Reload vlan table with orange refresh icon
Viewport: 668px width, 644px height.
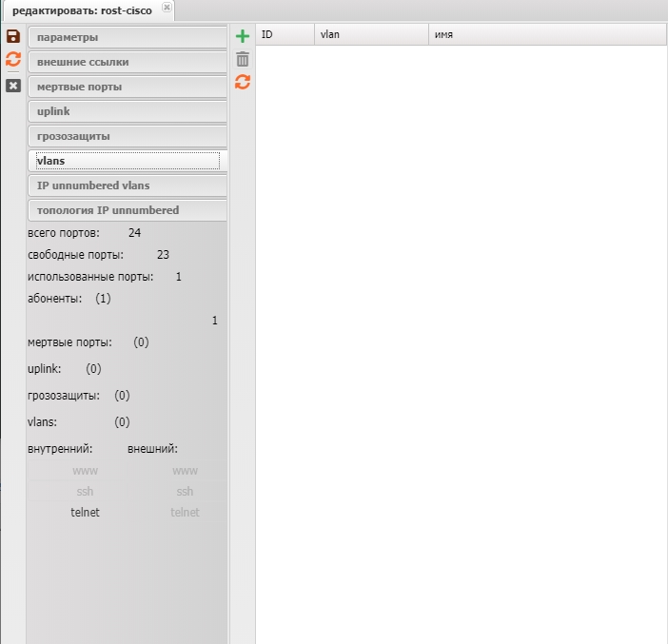click(x=243, y=83)
